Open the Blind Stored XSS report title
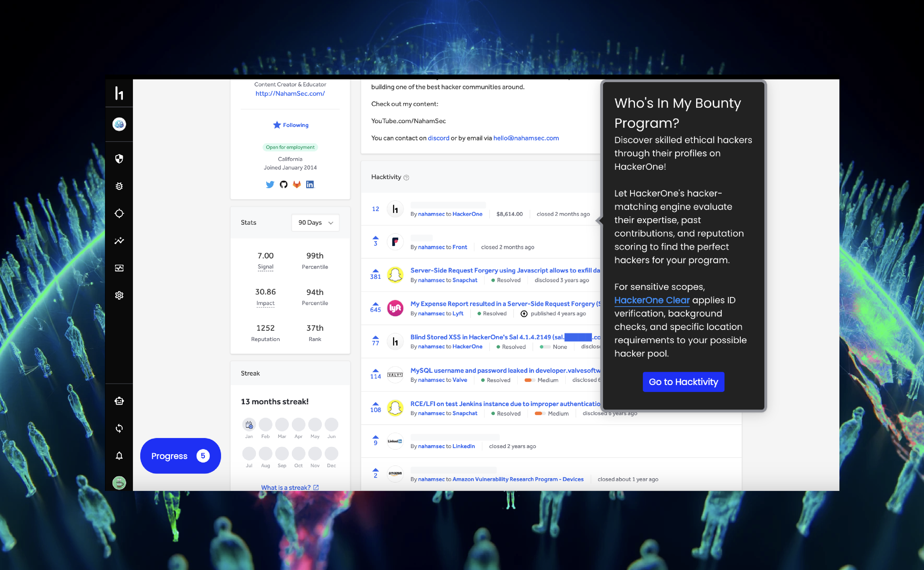The height and width of the screenshot is (570, 924). coord(505,337)
